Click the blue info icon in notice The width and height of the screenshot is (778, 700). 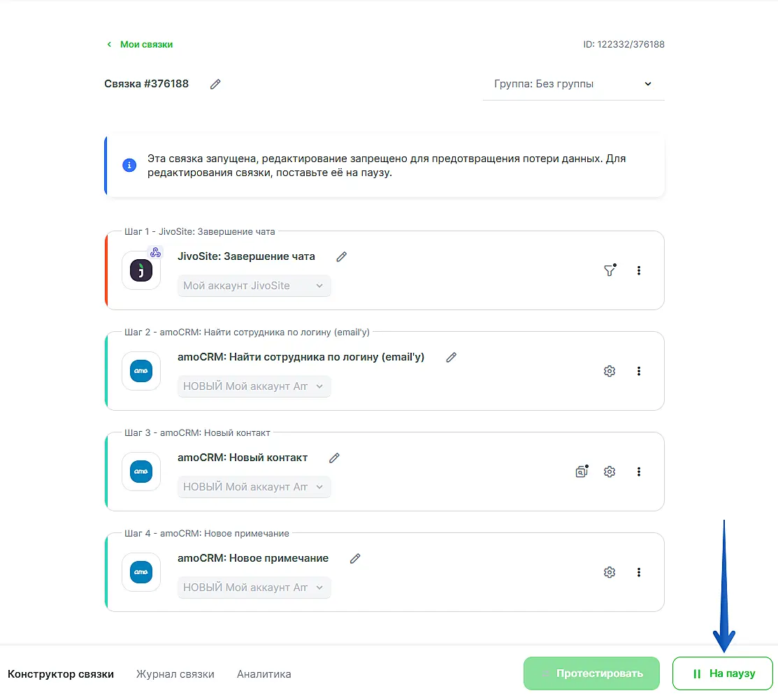click(x=129, y=165)
